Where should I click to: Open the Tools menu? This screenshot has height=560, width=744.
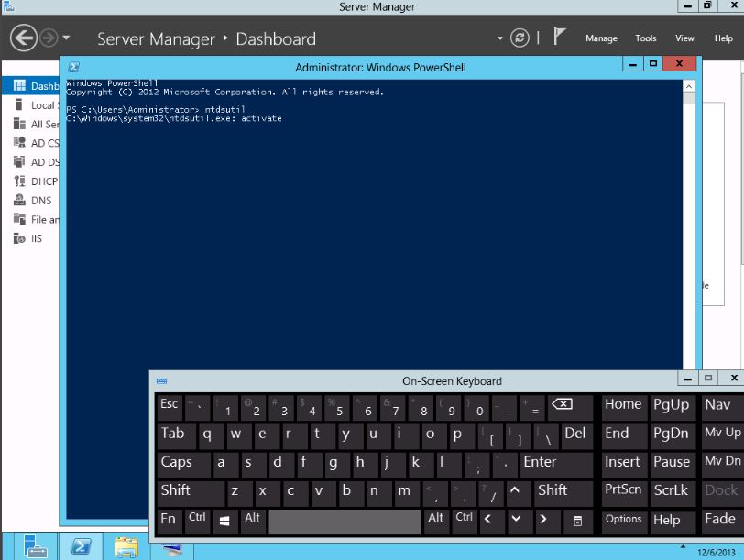[646, 38]
